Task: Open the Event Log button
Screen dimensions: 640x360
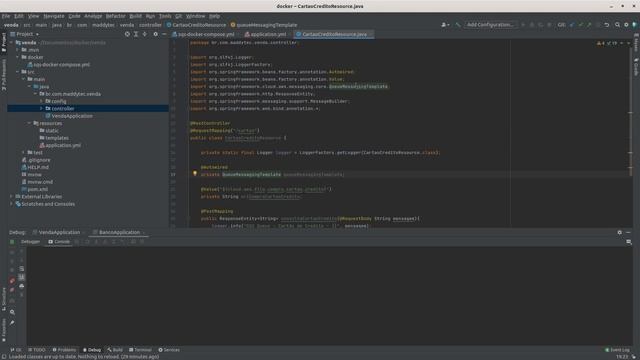Action: click(x=618, y=350)
